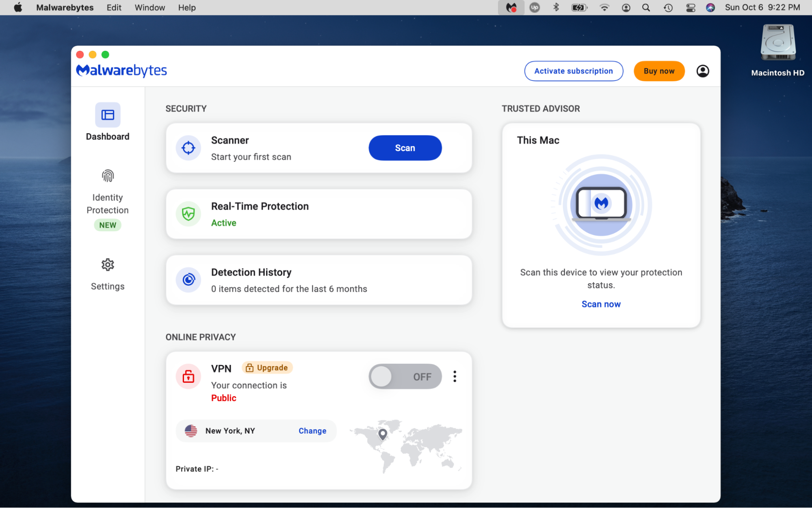Click Change VPN location link

pos(312,431)
